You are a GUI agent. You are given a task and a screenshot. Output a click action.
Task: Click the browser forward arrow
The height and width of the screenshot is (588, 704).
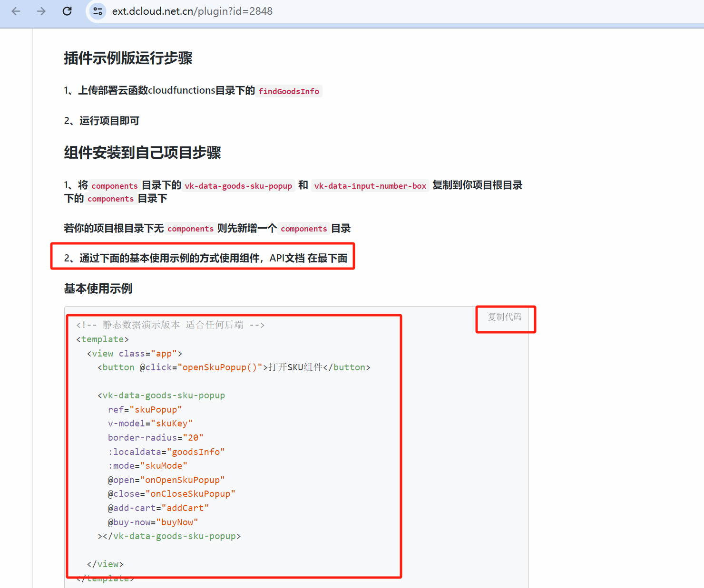coord(41,11)
